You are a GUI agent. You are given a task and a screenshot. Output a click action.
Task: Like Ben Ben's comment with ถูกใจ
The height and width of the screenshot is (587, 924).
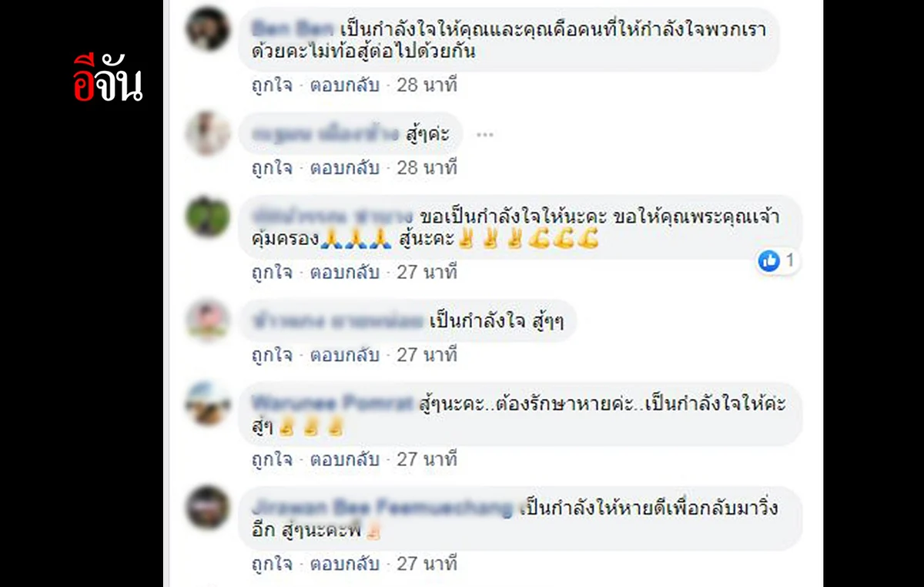(x=272, y=85)
